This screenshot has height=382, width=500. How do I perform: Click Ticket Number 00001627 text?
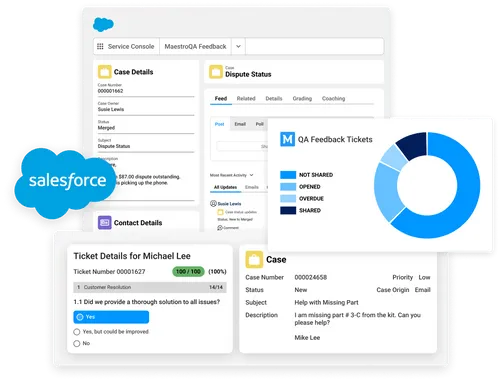coord(109,272)
